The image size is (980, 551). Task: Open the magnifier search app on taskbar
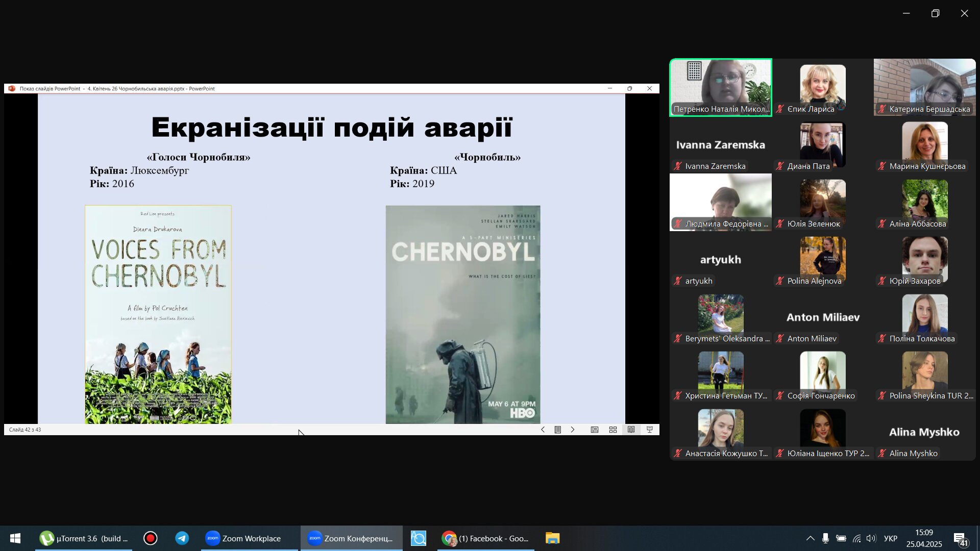click(419, 538)
